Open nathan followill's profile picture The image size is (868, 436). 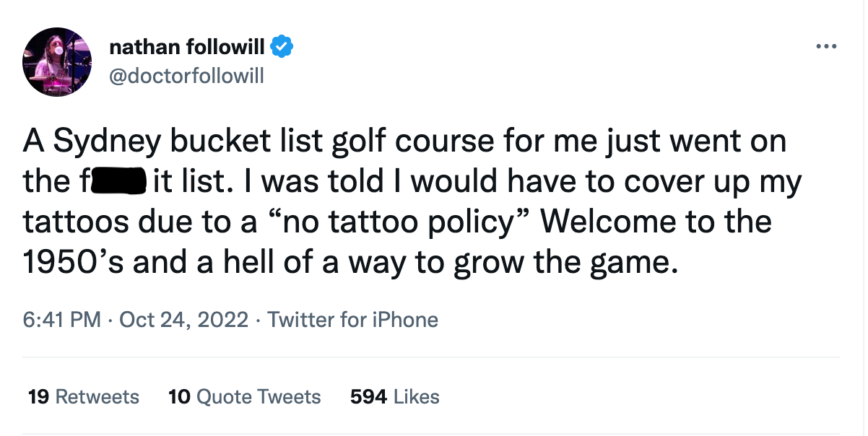click(57, 62)
